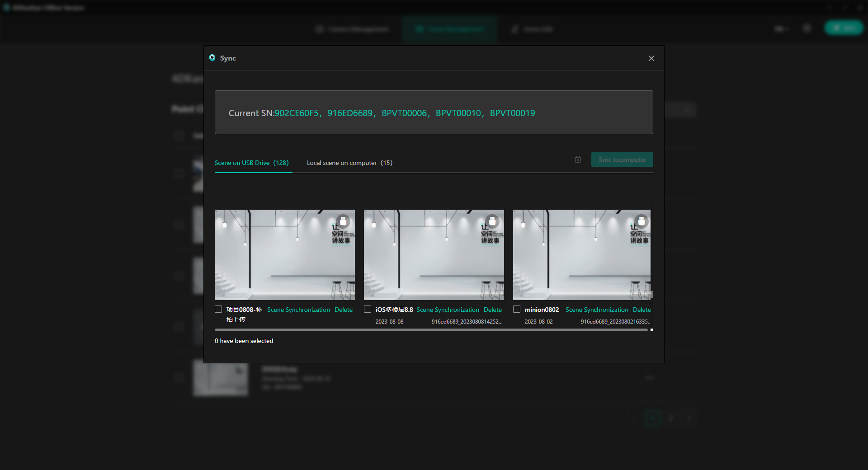Open Local scene on computer tab
The height and width of the screenshot is (470, 868).
349,163
